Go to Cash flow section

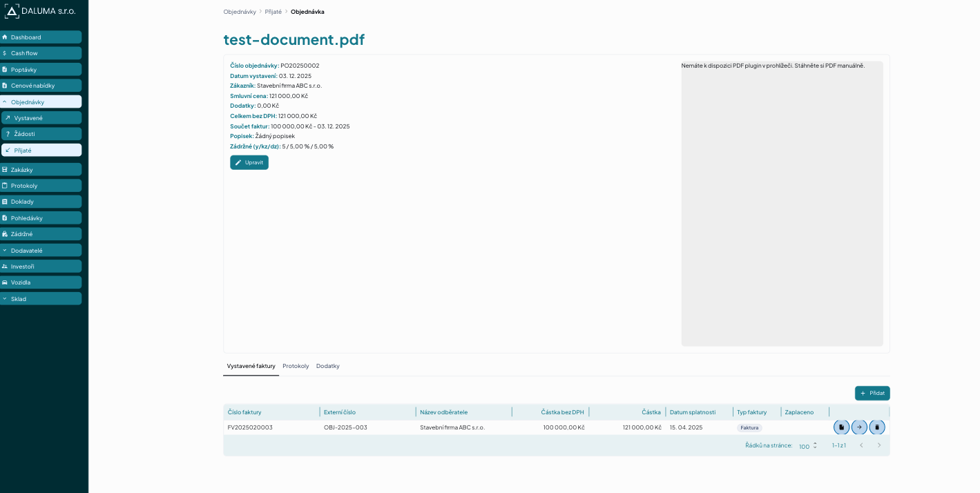point(41,53)
